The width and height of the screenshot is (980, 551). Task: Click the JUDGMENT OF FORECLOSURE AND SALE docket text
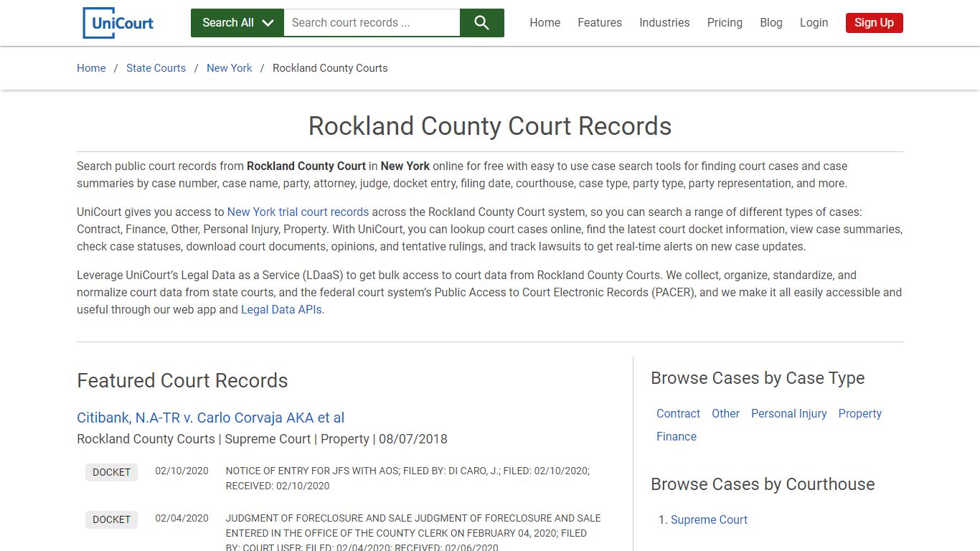pos(413,533)
